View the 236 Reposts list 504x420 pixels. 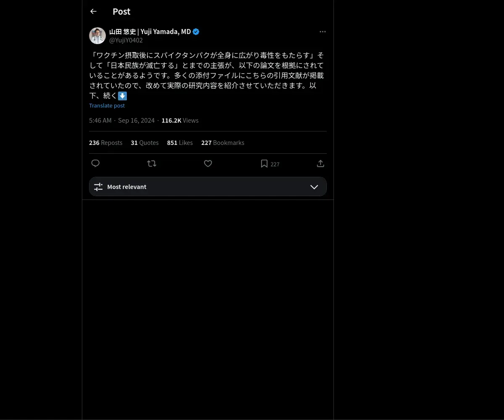coord(106,143)
